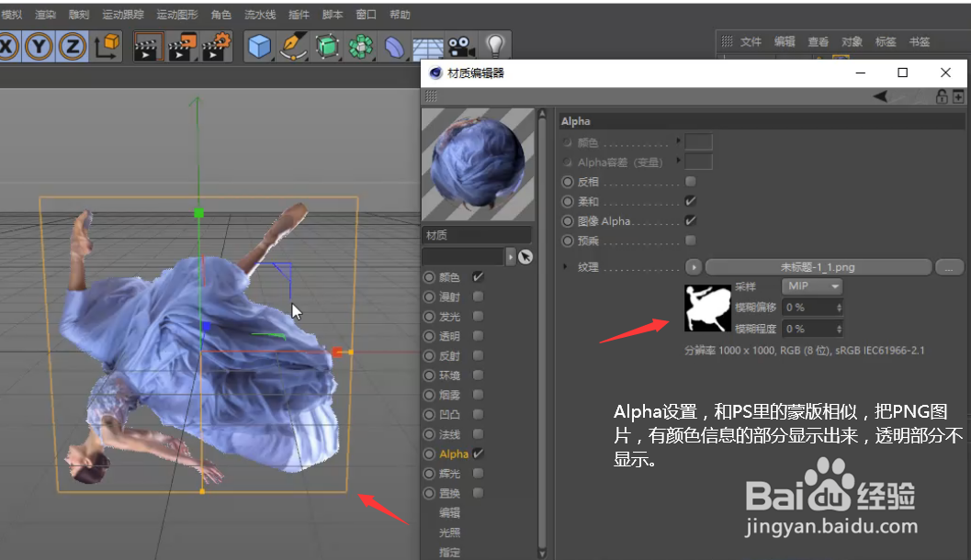Screen dimensions: 971x560
Task: Open the 渲染 menu
Action: click(45, 15)
